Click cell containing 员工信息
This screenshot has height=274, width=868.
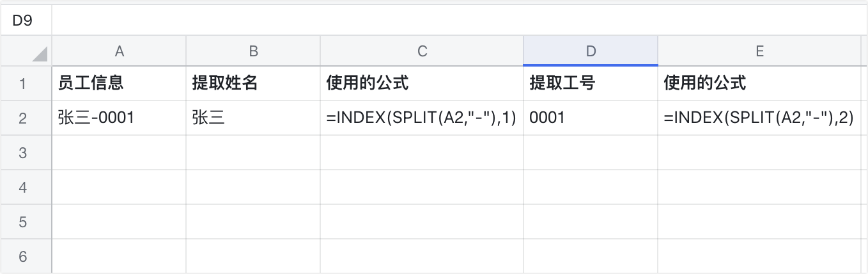119,83
